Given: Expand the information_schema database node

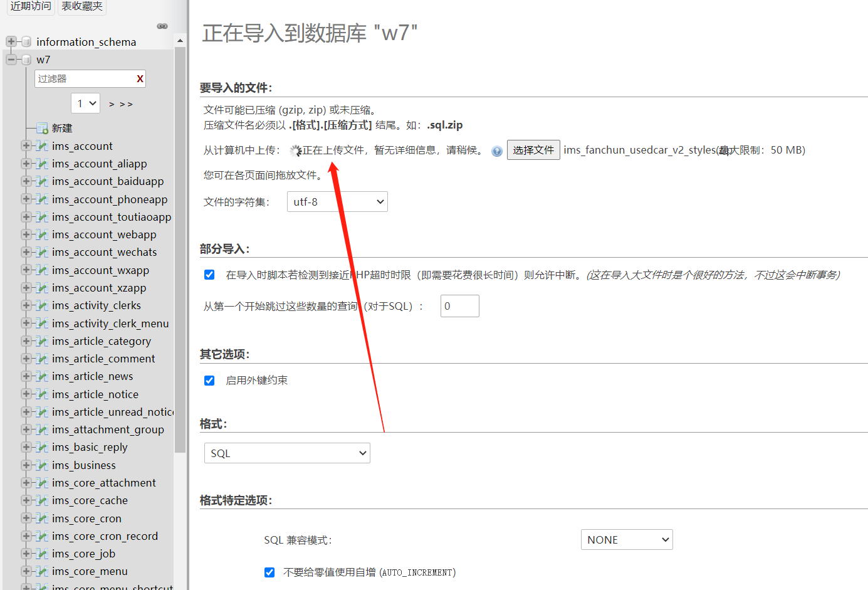Looking at the screenshot, I should point(11,41).
